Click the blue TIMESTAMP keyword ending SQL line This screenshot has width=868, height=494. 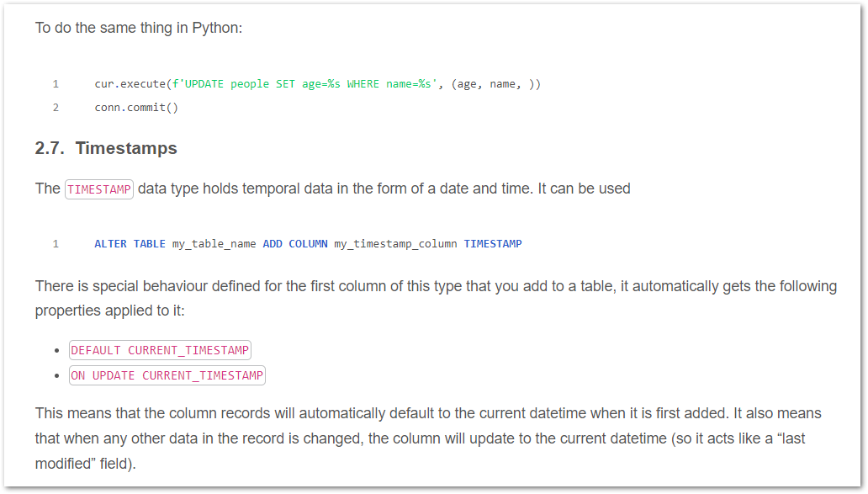point(493,244)
